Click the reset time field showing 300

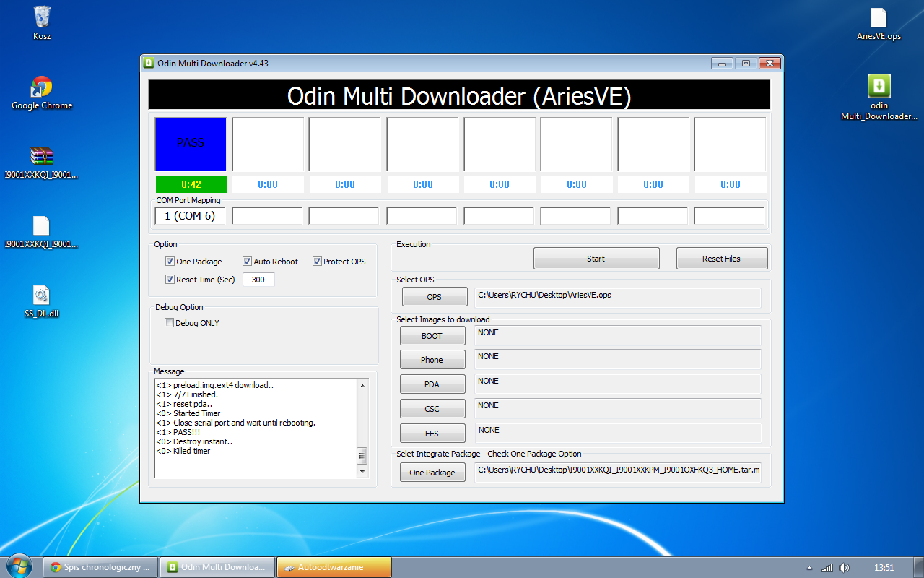(x=258, y=280)
